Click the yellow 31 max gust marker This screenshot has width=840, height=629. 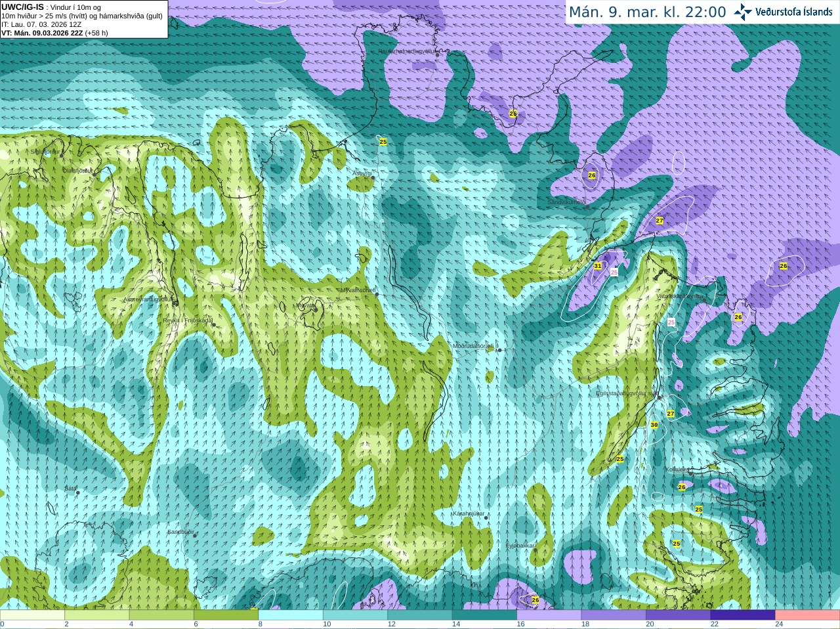[x=598, y=266]
